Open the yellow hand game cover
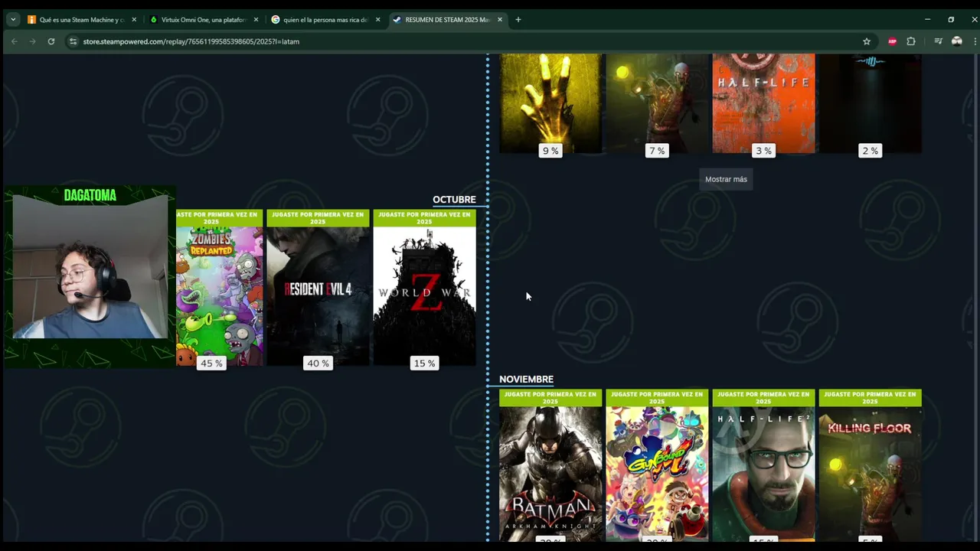980x551 pixels. tap(550, 103)
